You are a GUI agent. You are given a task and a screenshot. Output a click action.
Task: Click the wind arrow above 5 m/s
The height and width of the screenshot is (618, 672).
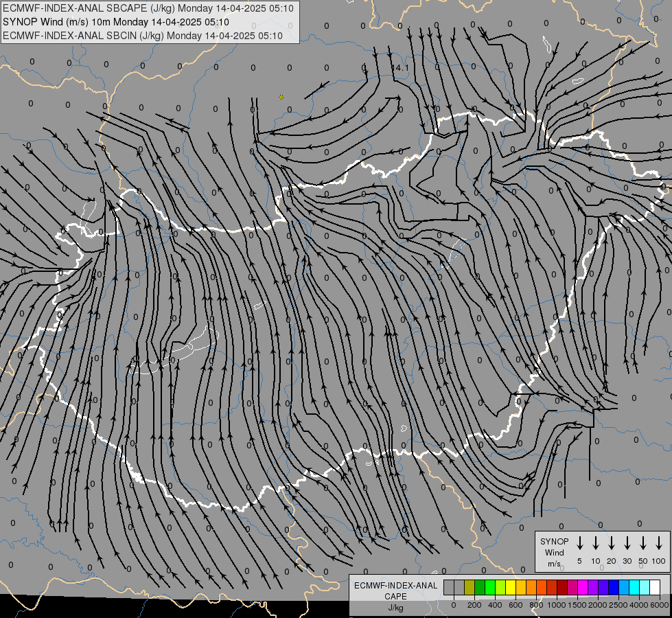point(580,543)
